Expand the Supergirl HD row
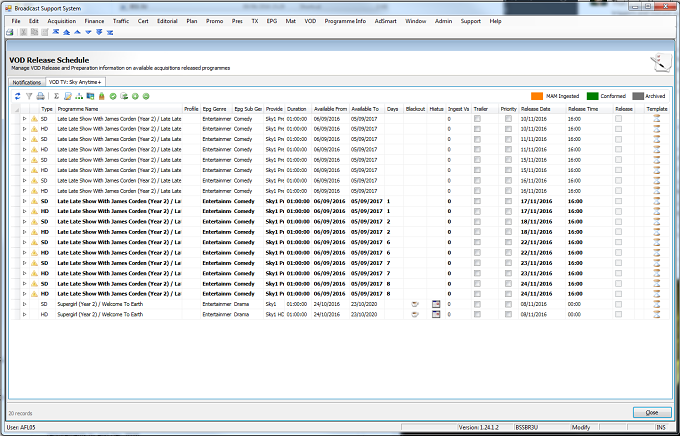Image resolution: width=680 pixels, height=436 pixels. click(25, 314)
